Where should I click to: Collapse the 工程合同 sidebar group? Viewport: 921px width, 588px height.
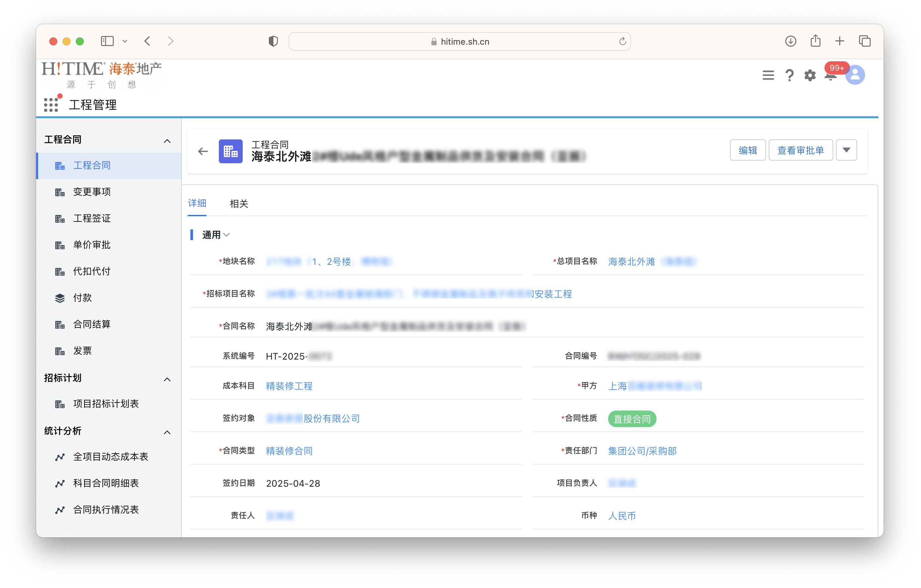coord(167,141)
